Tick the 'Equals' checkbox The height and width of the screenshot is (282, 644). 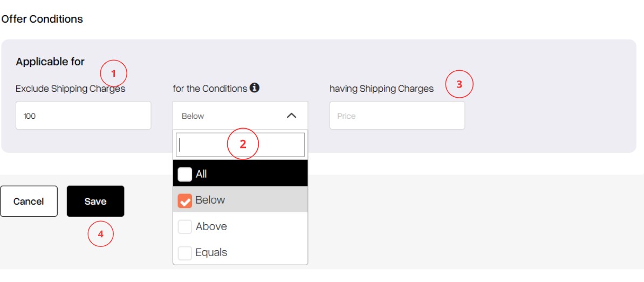tap(185, 253)
